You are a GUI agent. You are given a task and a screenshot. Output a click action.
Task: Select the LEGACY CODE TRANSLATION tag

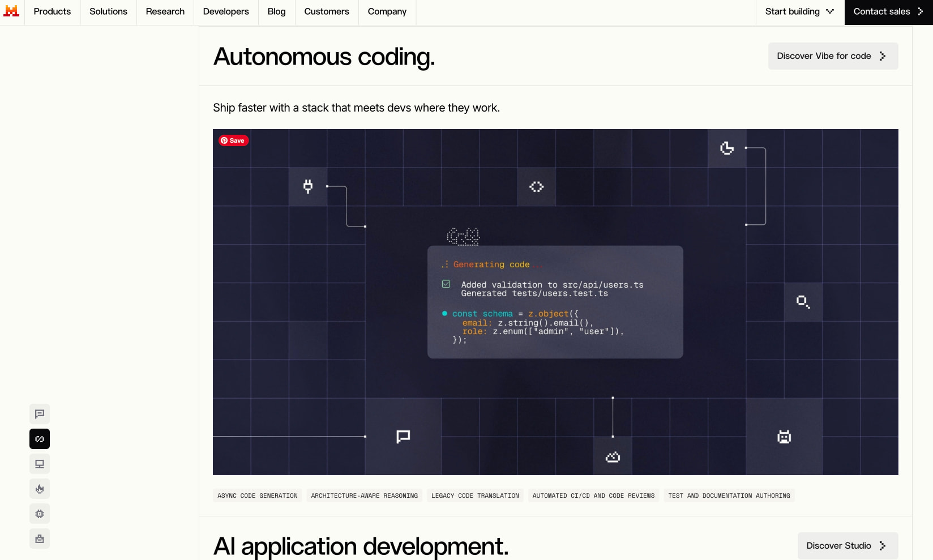[x=475, y=495]
